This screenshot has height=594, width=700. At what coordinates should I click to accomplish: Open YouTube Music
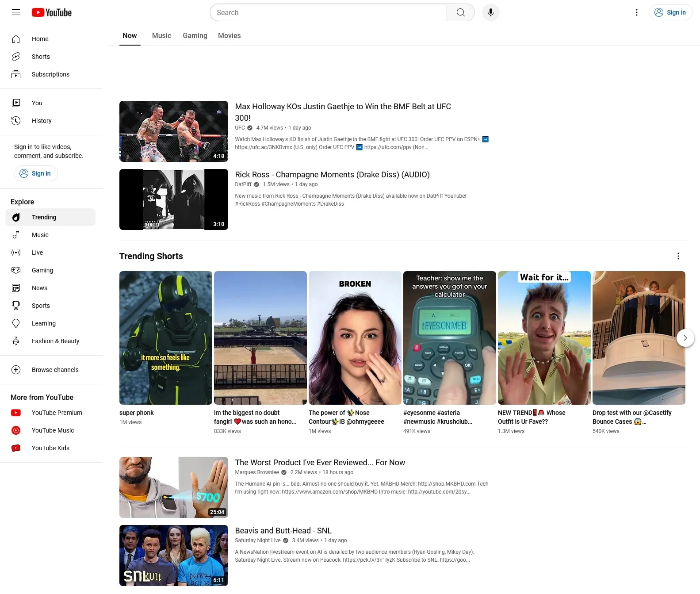[51, 430]
